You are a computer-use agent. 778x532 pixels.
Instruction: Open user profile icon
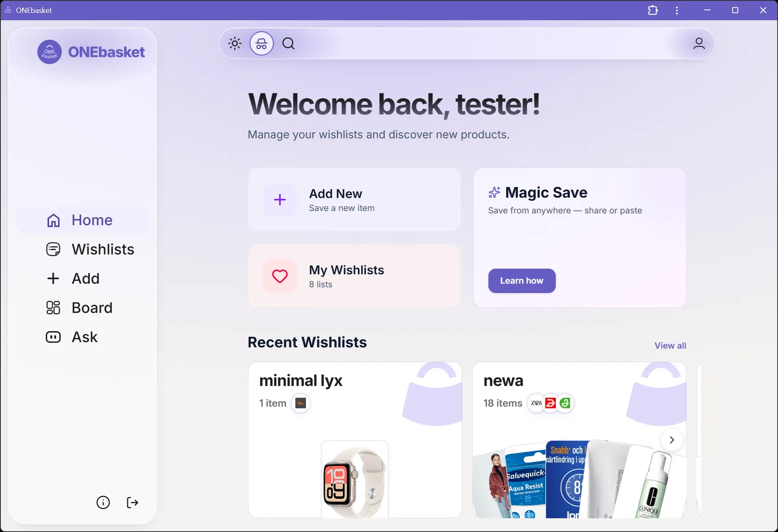[699, 44]
